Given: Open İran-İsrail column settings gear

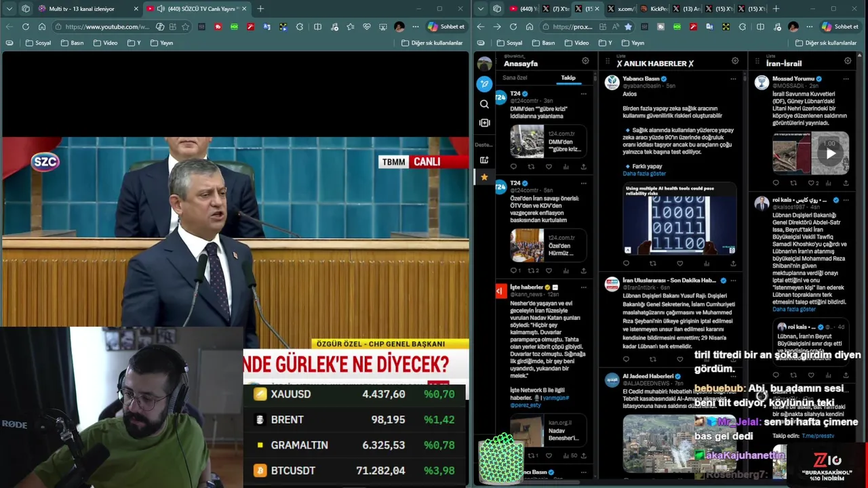Looking at the screenshot, I should point(848,61).
